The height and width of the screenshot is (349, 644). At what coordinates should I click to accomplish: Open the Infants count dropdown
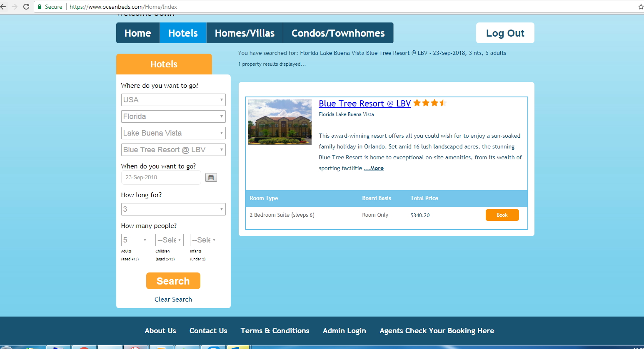(x=204, y=240)
